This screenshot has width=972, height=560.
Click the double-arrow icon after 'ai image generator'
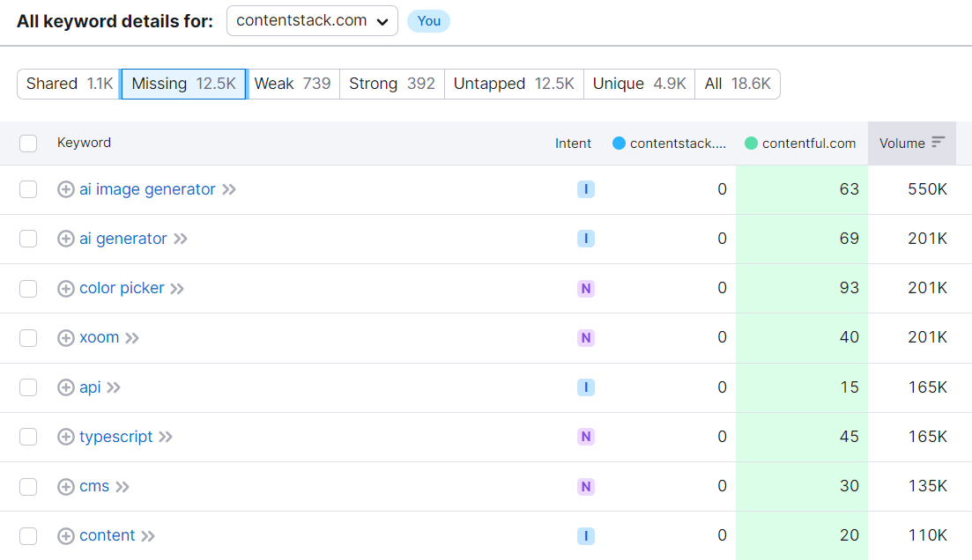(x=229, y=189)
